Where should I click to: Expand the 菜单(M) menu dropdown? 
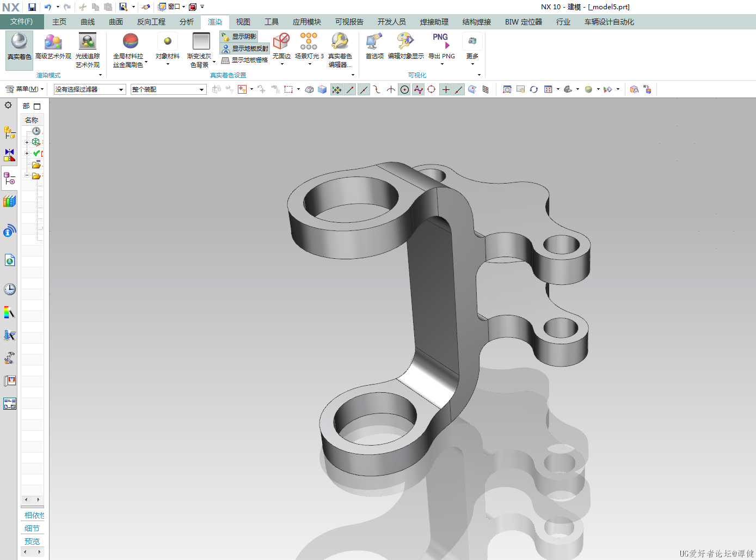[x=24, y=89]
